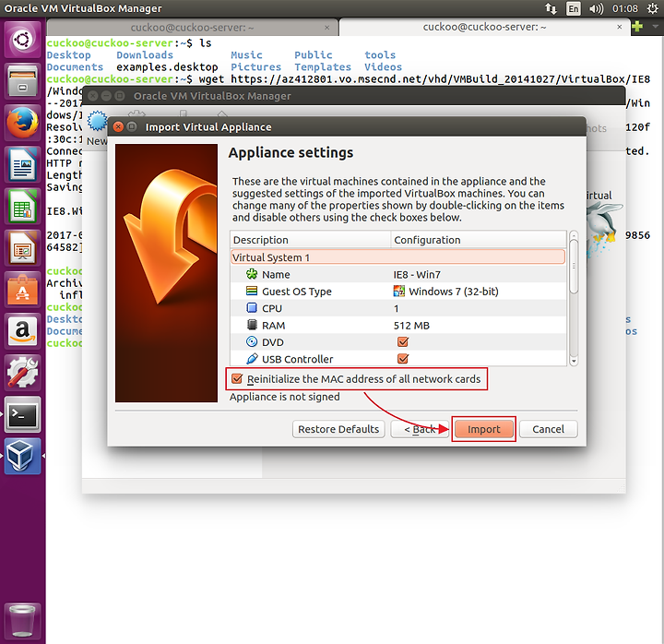Click the Description column header
Screen dimensions: 664x644
311,240
